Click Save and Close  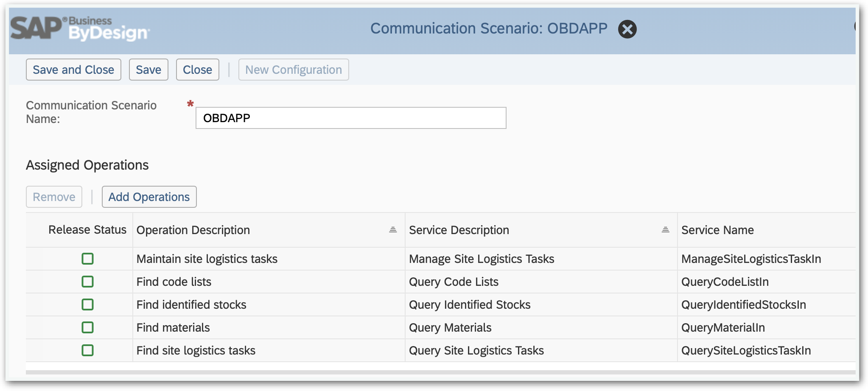click(73, 70)
